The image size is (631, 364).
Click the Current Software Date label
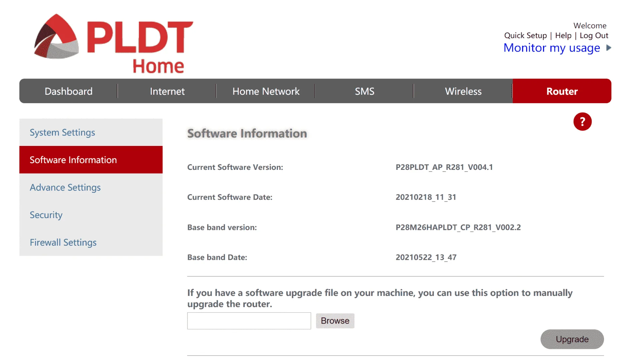[x=230, y=197]
